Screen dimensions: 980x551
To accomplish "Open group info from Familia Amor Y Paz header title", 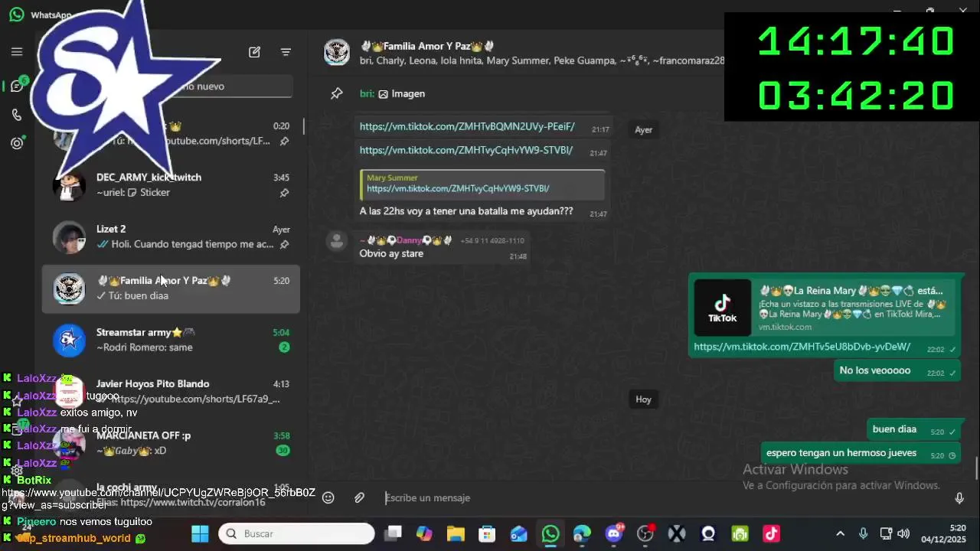I will pos(427,46).
